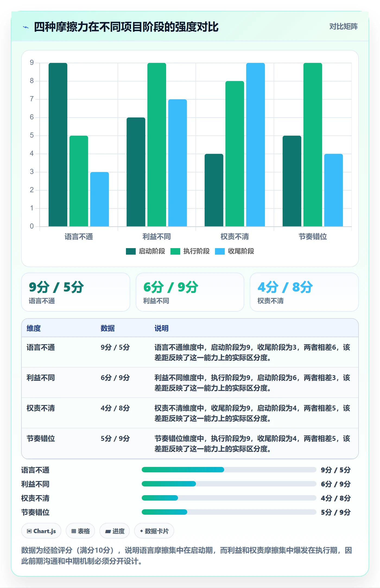Toggle the 启动阶段 legend series
Screen dimensions: 380x588
coord(145,251)
